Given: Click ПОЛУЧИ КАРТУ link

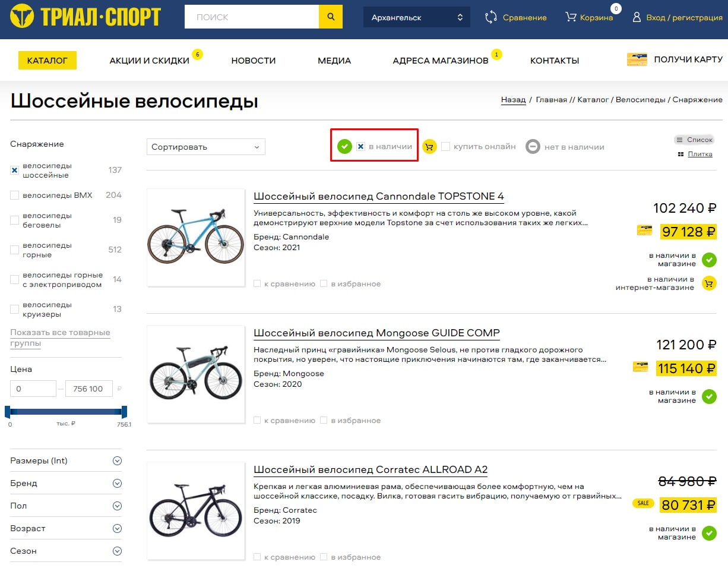Looking at the screenshot, I should click(x=688, y=59).
